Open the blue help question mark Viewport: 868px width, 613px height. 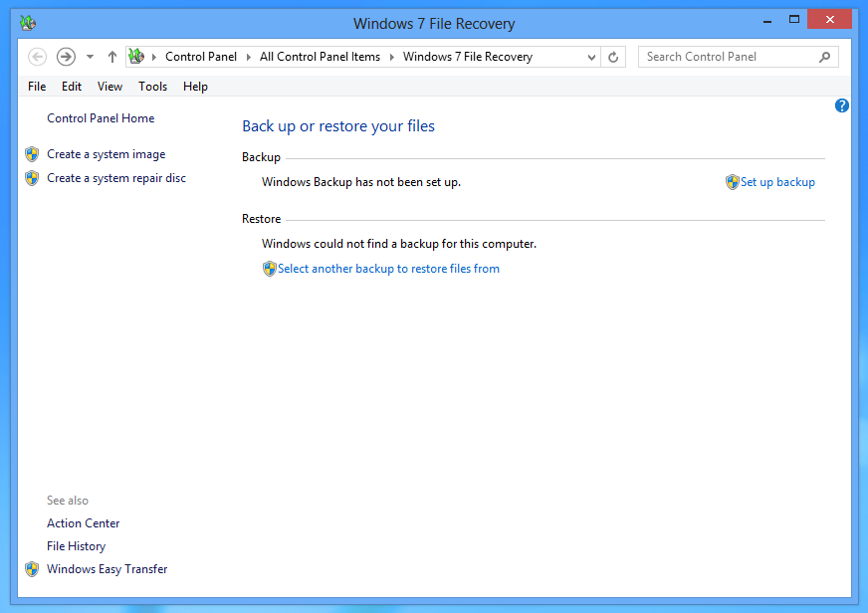coord(841,105)
